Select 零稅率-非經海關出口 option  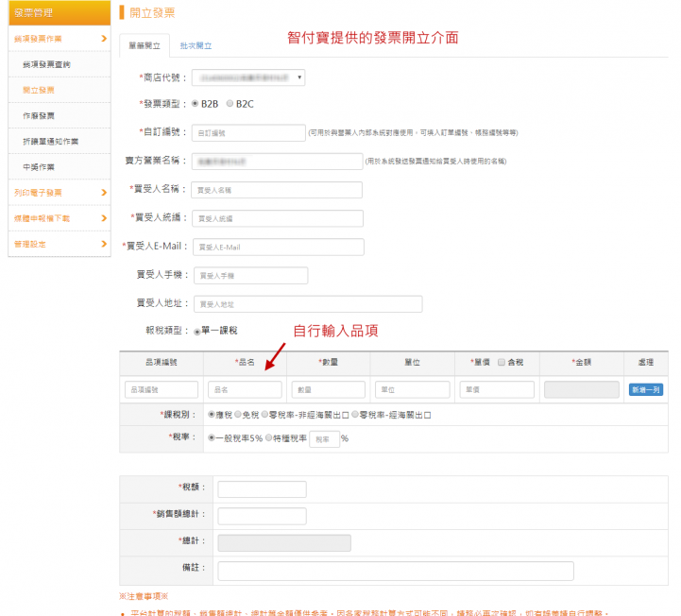(264, 415)
